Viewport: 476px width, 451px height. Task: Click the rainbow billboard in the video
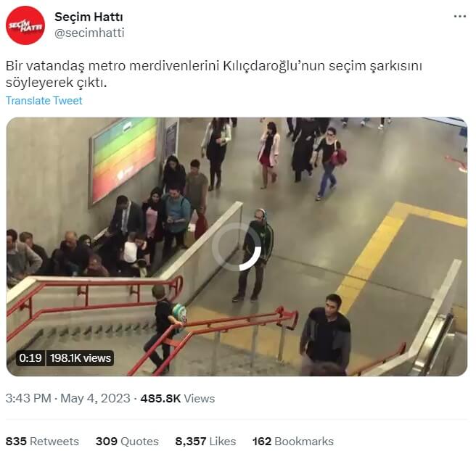[123, 160]
